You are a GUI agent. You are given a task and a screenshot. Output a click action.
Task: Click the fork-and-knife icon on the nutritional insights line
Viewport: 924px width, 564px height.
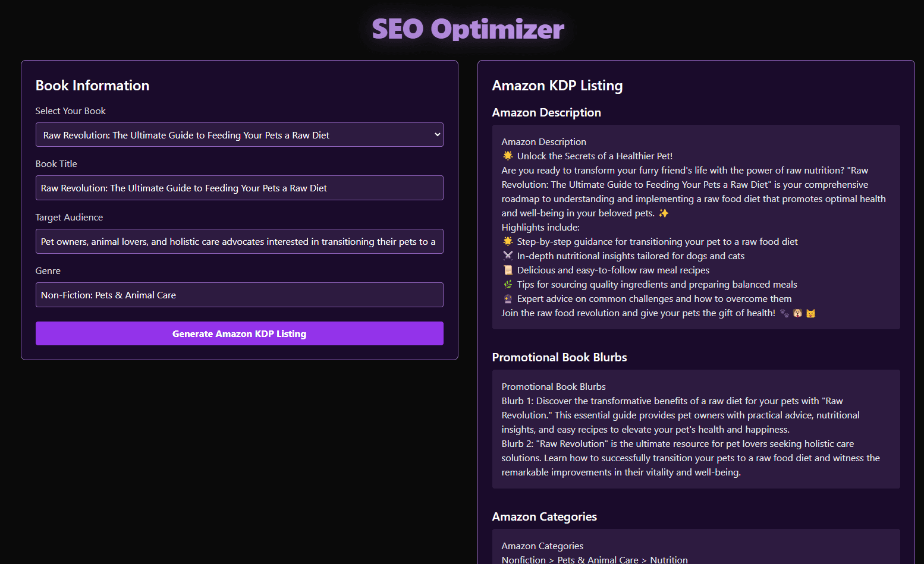pos(508,256)
